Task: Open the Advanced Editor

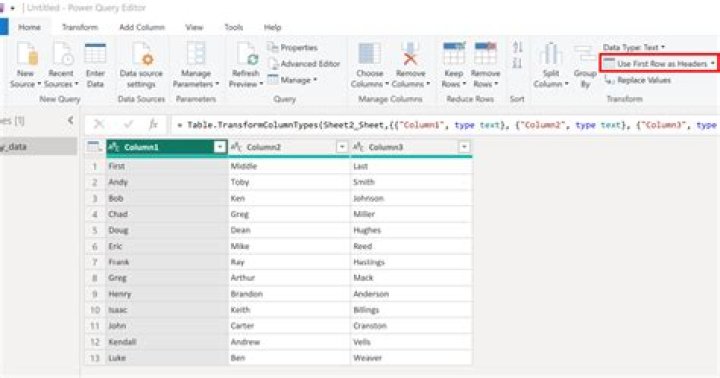Action: point(304,64)
